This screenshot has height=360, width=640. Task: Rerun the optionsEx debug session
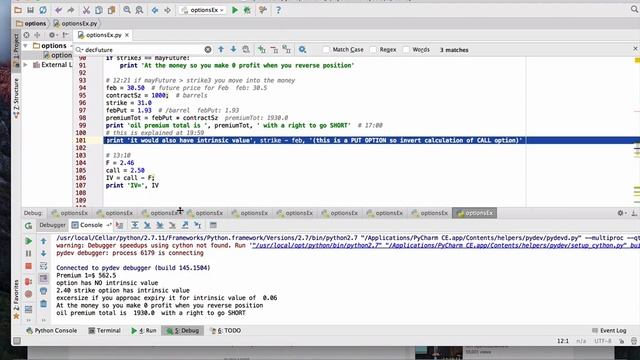[x=28, y=225]
